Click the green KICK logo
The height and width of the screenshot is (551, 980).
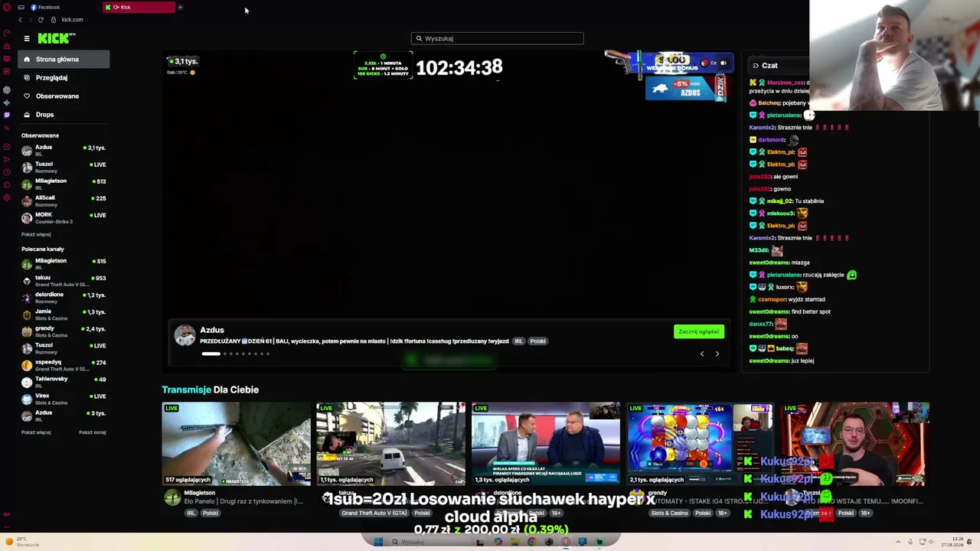pos(57,38)
